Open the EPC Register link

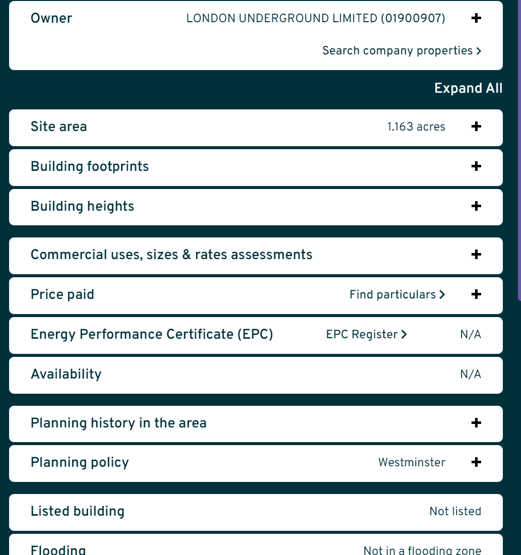click(x=366, y=334)
